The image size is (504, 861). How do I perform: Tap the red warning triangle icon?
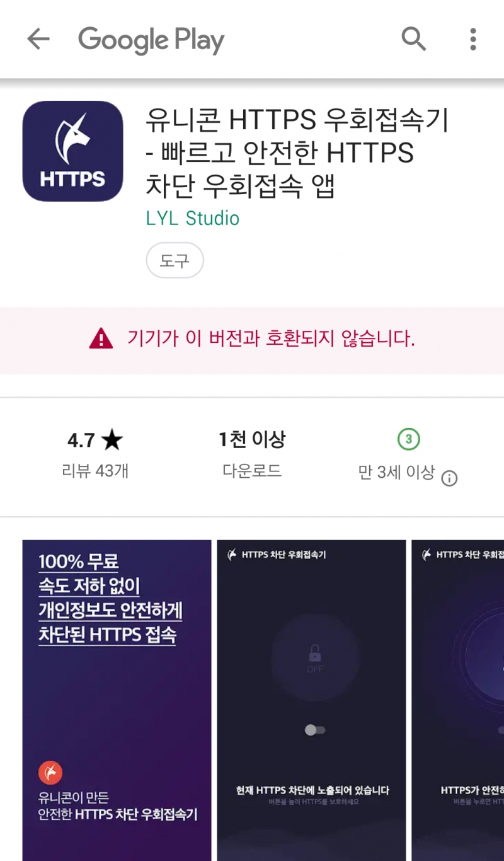[101, 340]
